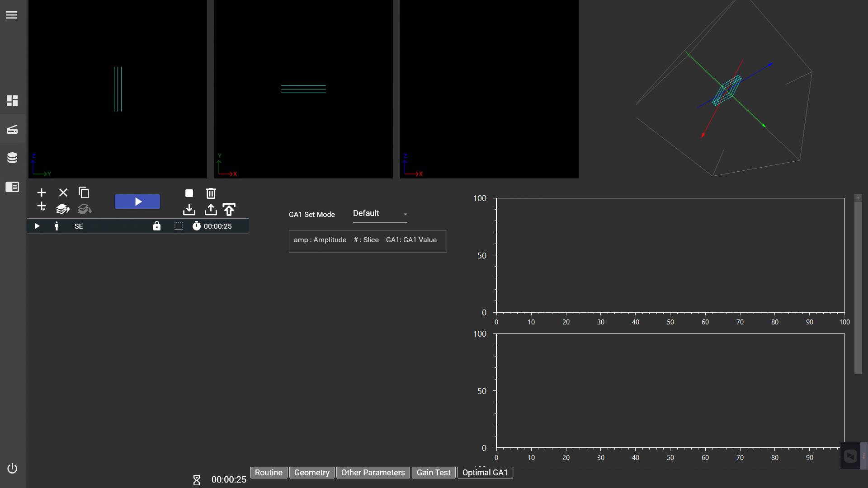The width and height of the screenshot is (868, 488).
Task: Click the power icon
Action: point(12,469)
